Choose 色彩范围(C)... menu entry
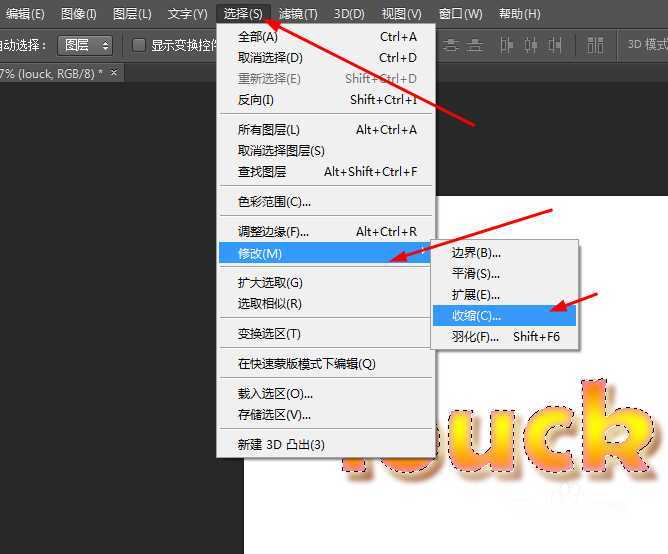The height and width of the screenshot is (554, 668). pos(274,201)
